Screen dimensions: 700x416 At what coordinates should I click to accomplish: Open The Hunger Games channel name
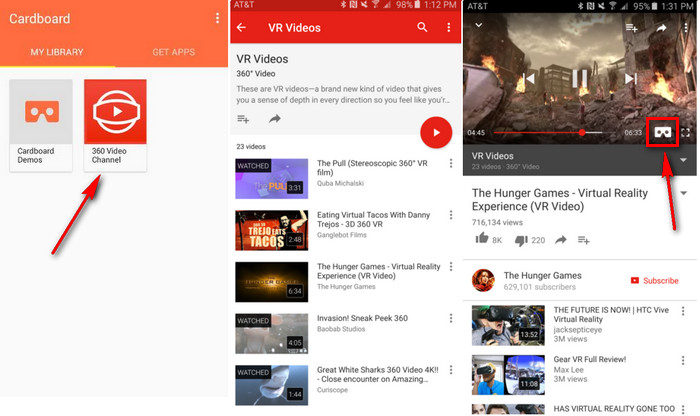click(542, 275)
